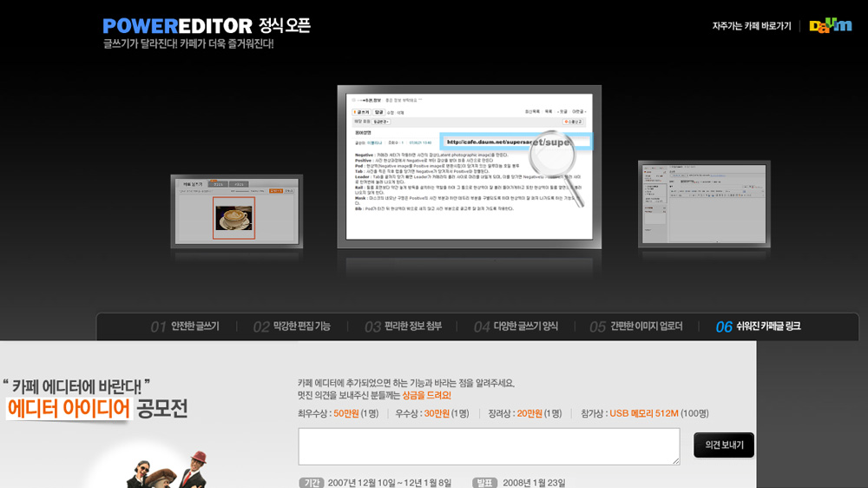Click the 기간 label badge
This screenshot has width=868, height=488.
coord(311,483)
